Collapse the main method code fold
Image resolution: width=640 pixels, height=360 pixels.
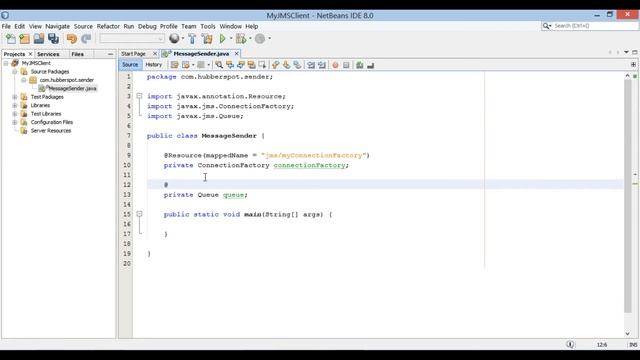point(139,214)
